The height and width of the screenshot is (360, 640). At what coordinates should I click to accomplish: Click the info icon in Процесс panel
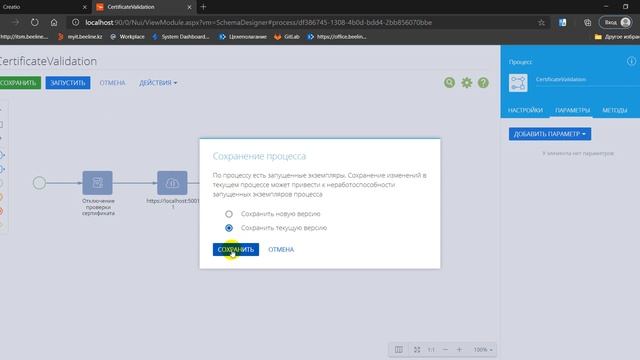click(x=631, y=61)
